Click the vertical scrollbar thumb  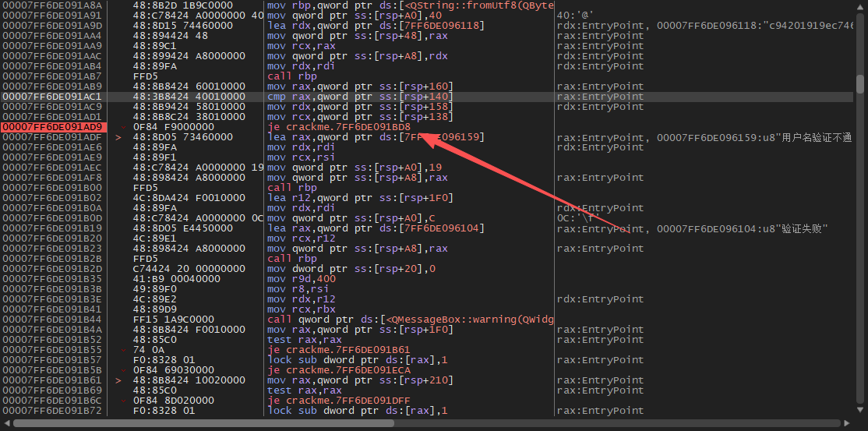(x=860, y=83)
